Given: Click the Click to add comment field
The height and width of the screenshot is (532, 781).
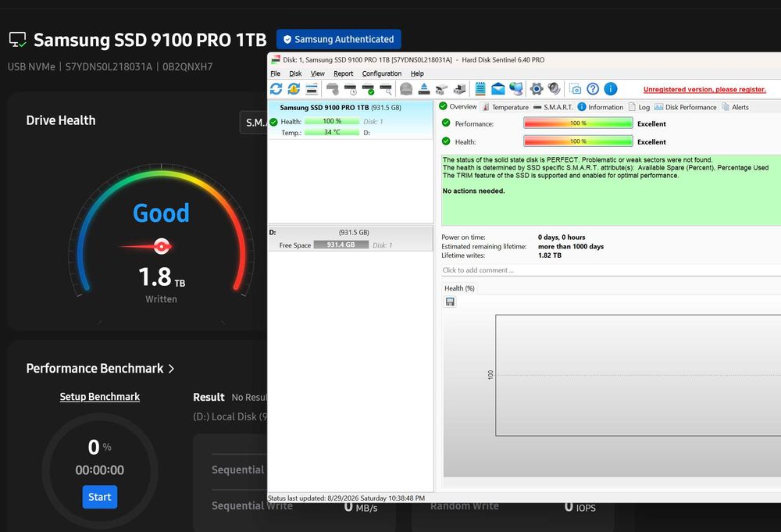Looking at the screenshot, I should pos(612,270).
